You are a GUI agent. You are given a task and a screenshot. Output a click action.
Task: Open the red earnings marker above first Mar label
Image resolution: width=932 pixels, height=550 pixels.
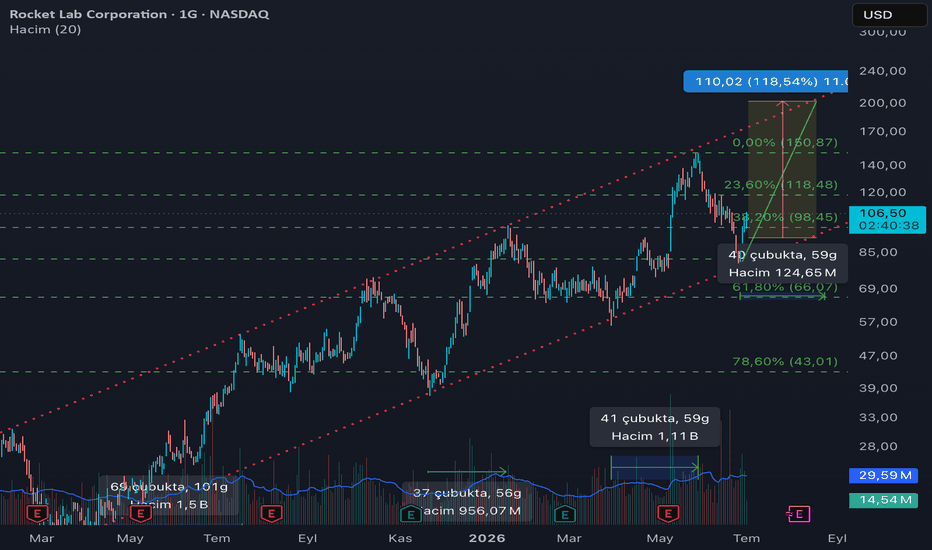click(37, 513)
